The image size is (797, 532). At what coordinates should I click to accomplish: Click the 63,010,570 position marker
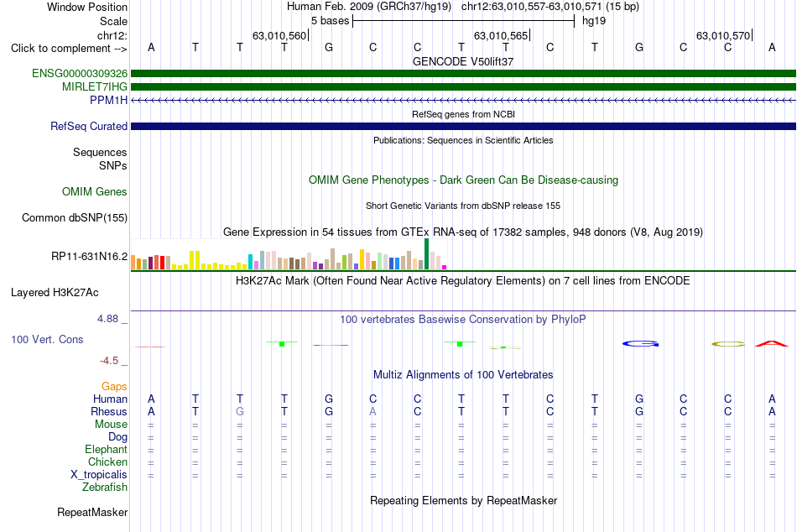[723, 35]
